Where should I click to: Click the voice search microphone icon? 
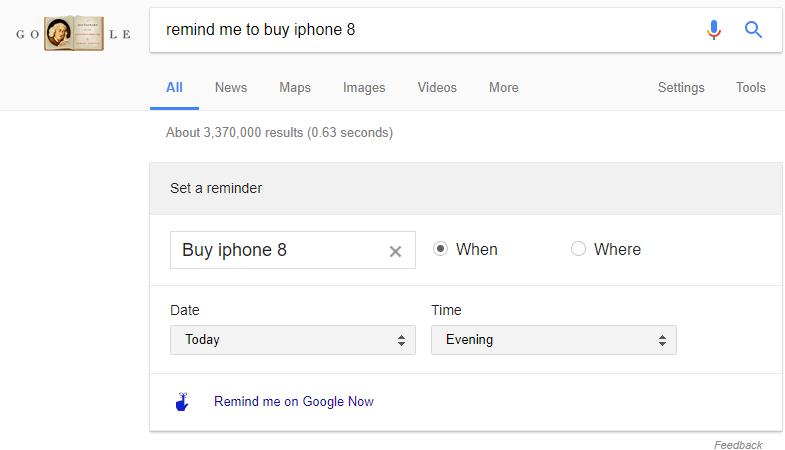714,30
